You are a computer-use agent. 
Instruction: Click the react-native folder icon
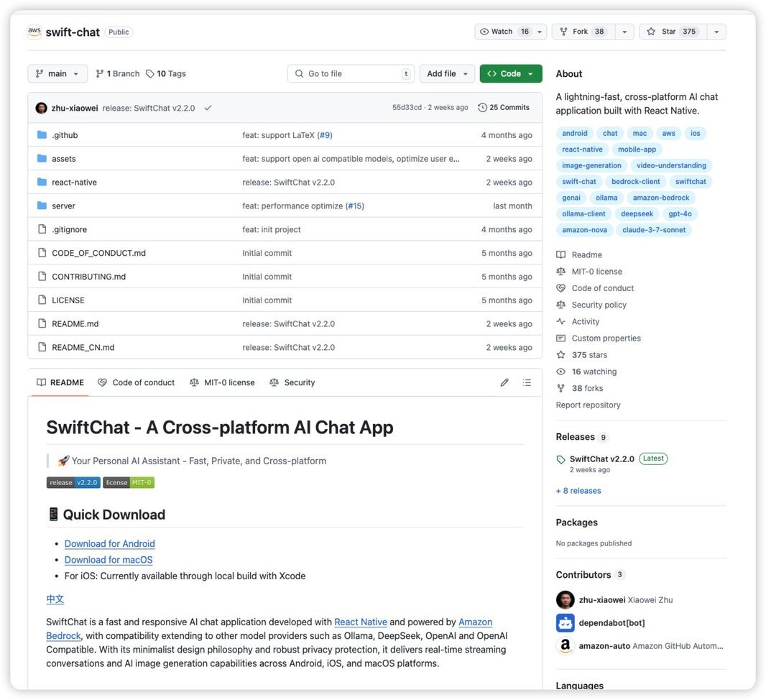(x=42, y=182)
